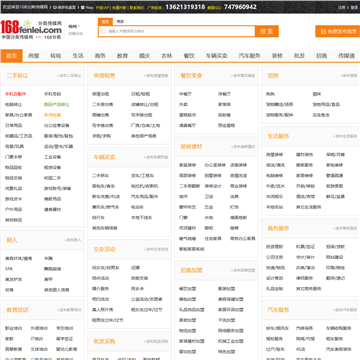The height and width of the screenshot is (360, 360).
Task: Click the 免费发布信息 button
Action: point(338,31)
